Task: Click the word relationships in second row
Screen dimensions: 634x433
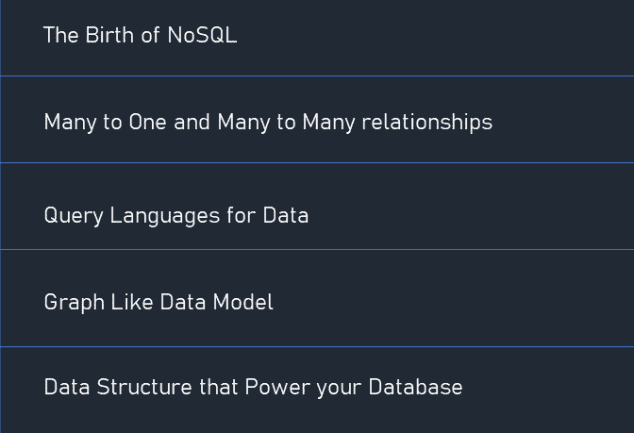Action: point(427,122)
